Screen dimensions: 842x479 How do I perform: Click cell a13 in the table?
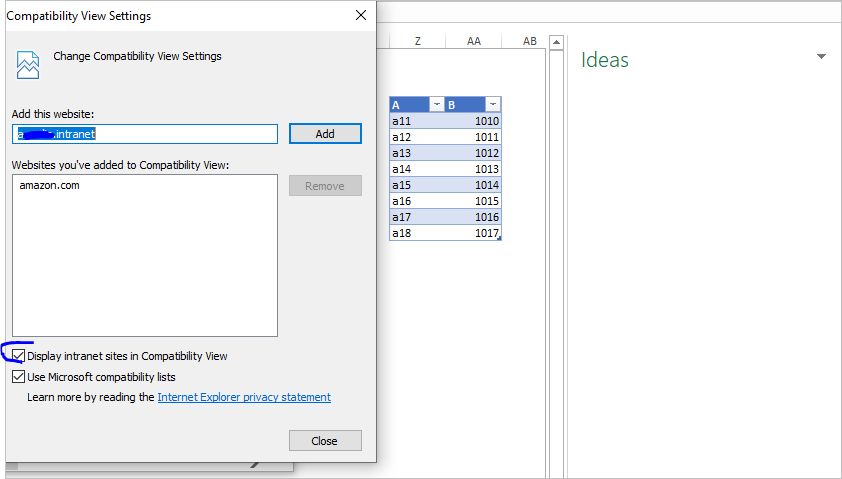point(417,153)
